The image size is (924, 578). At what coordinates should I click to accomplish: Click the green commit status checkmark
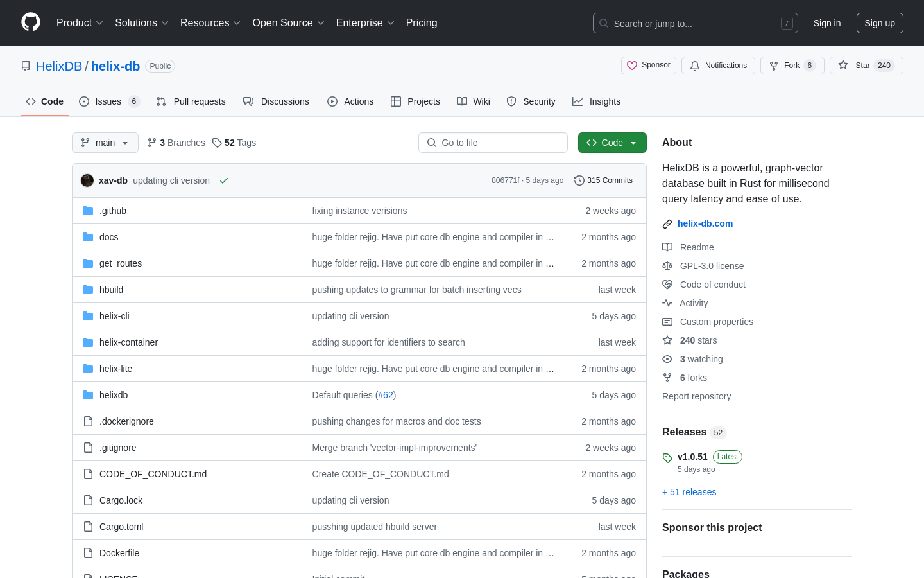pyautogui.click(x=224, y=180)
